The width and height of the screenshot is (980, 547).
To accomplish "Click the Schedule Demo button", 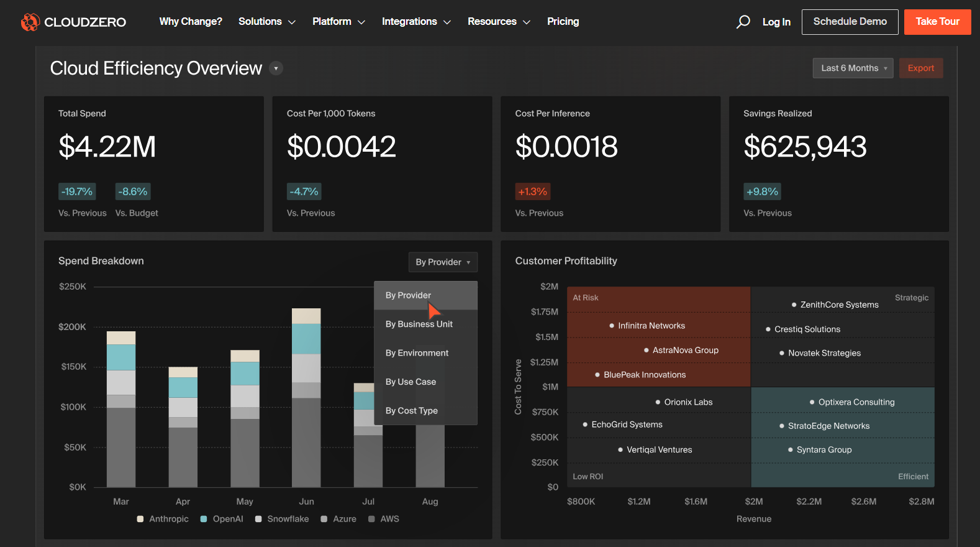I will coord(849,22).
